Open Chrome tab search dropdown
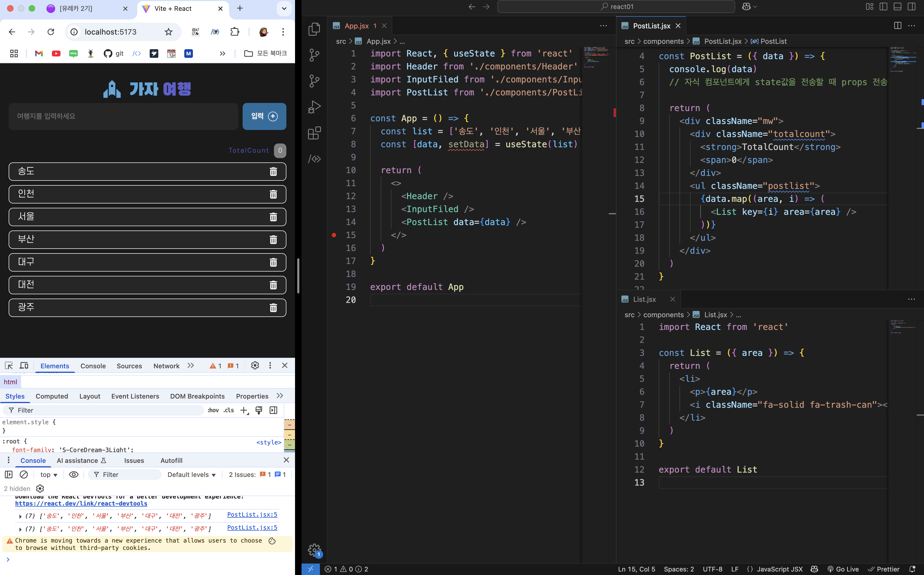Viewport: 924px width, 575px height. (284, 8)
